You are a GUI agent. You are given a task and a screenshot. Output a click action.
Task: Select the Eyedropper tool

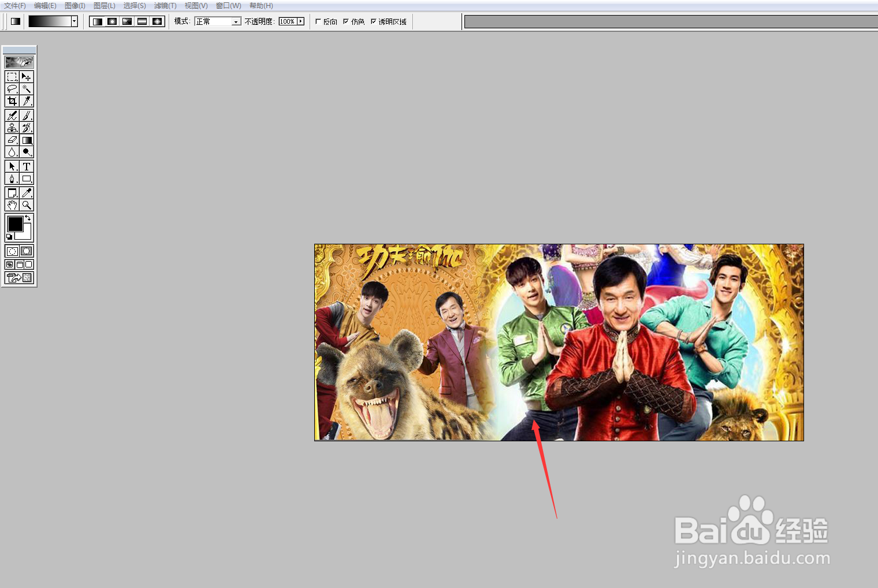click(27, 193)
